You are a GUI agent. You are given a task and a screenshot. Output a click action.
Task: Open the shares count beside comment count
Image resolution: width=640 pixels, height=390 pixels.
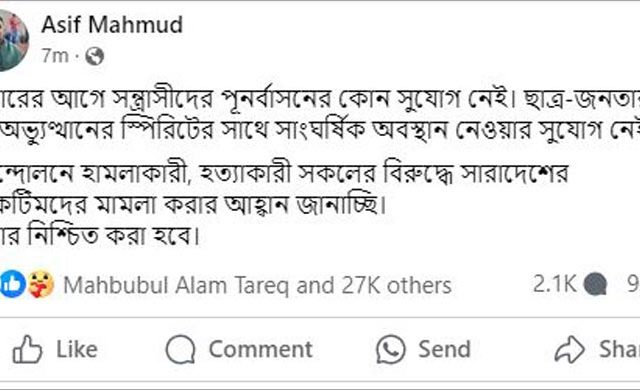(633, 284)
